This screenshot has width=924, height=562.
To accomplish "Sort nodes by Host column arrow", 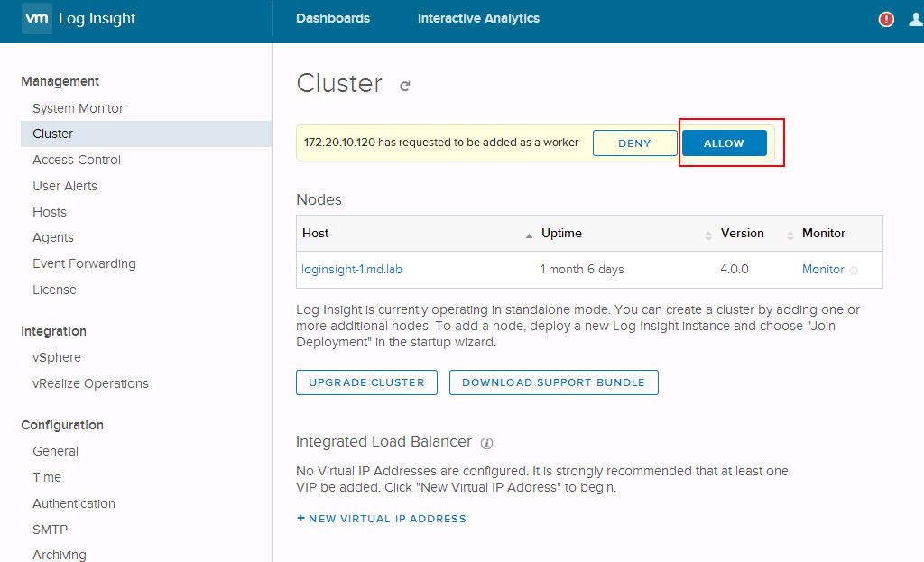I will [x=529, y=235].
